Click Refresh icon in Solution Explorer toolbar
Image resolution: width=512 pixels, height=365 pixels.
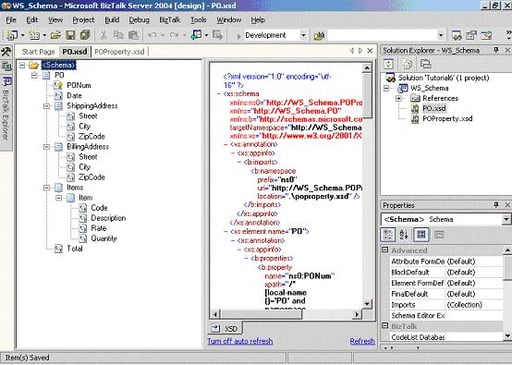[388, 64]
